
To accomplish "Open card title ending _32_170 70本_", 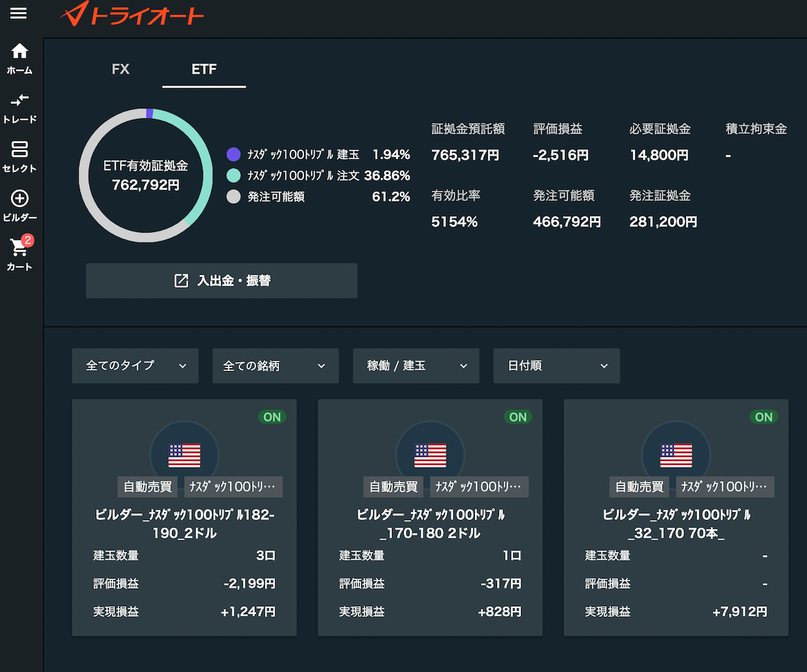I will 676,524.
